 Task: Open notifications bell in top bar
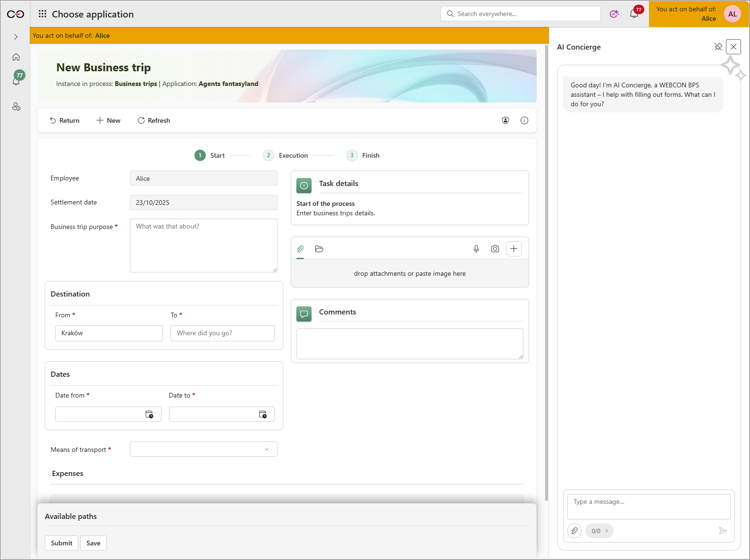click(x=634, y=14)
